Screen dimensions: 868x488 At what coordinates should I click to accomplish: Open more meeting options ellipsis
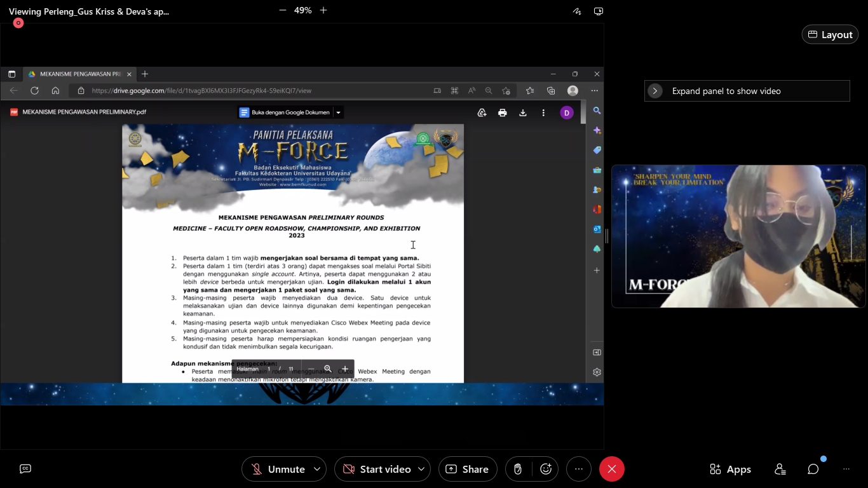(x=578, y=469)
